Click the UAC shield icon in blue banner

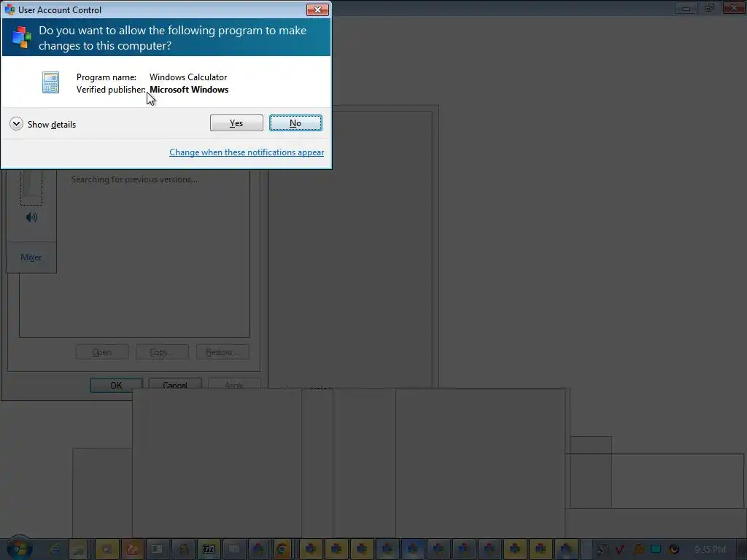[21, 37]
